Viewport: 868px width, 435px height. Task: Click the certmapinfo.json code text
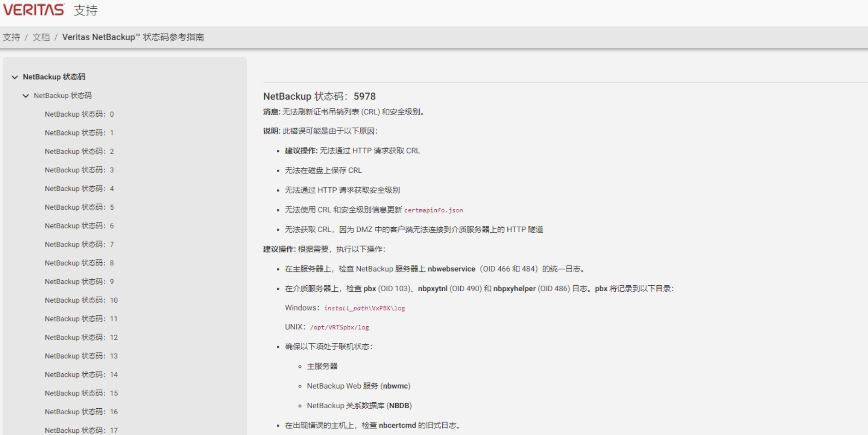[434, 210]
